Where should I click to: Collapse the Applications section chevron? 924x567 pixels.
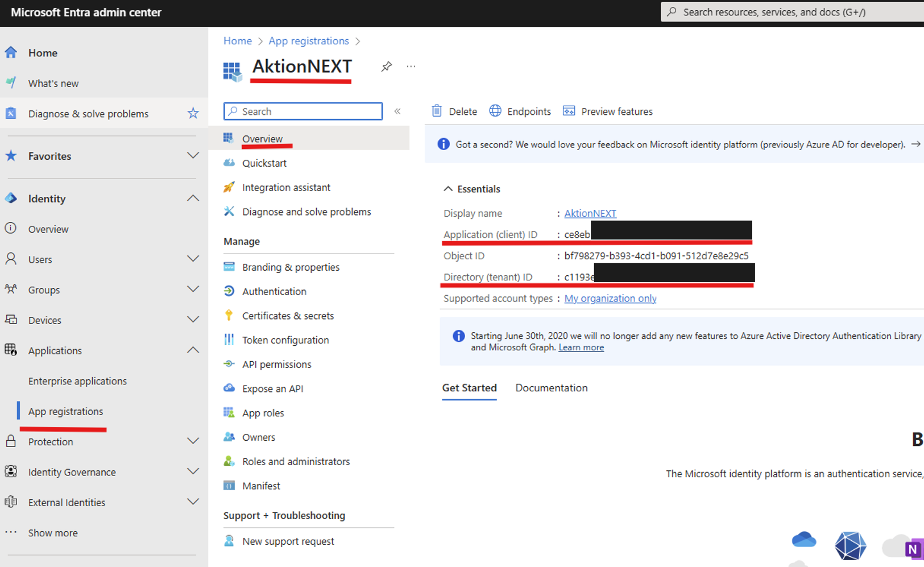coord(193,350)
